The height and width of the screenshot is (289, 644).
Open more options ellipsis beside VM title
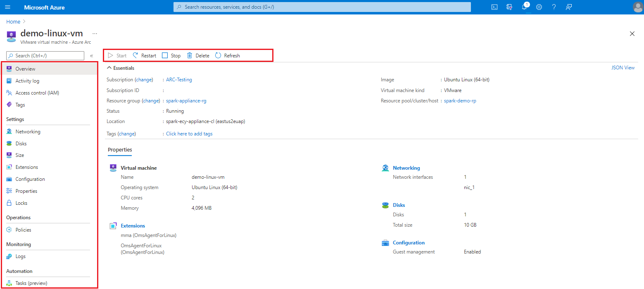click(x=95, y=33)
